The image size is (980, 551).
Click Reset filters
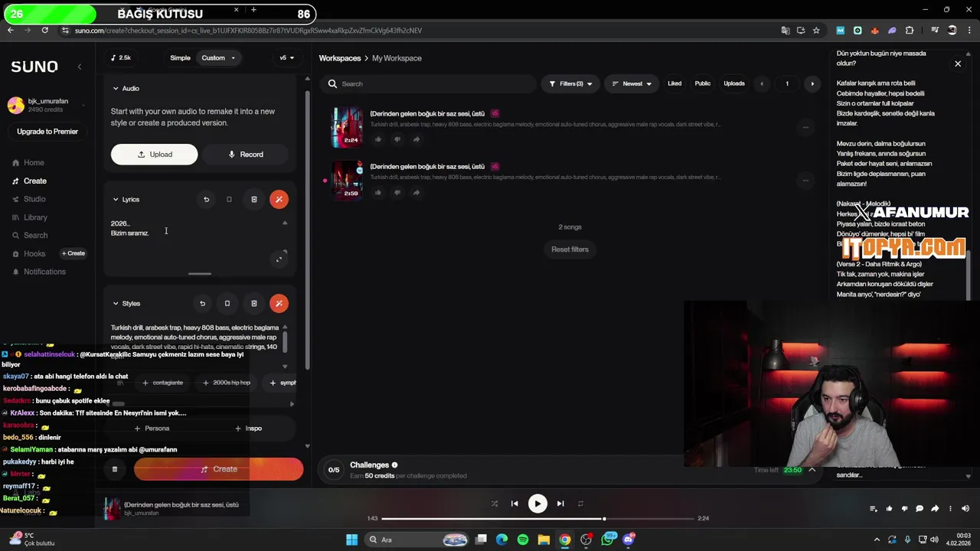570,249
